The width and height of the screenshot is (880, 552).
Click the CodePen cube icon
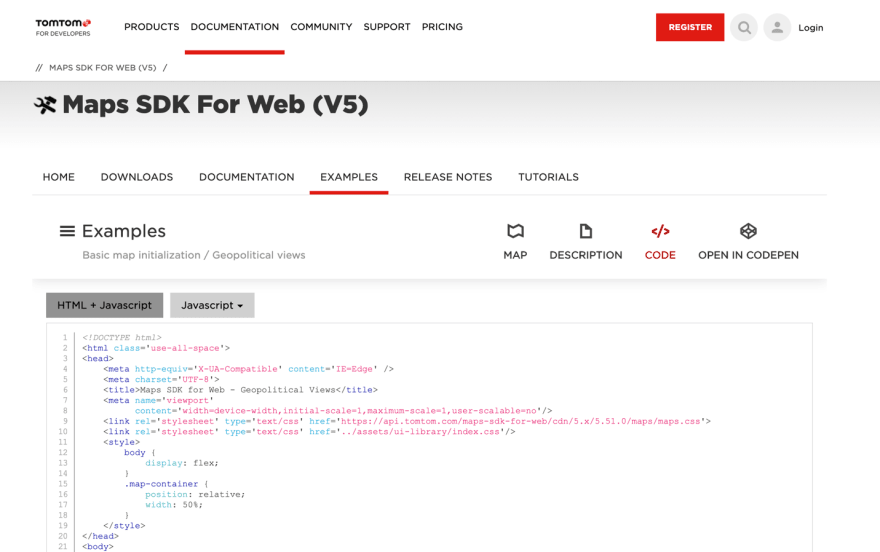(x=748, y=231)
